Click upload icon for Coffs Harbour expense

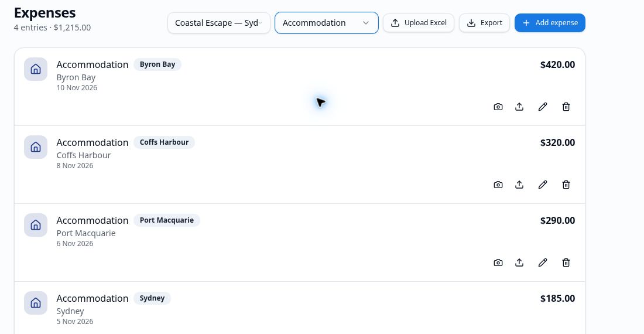click(519, 185)
